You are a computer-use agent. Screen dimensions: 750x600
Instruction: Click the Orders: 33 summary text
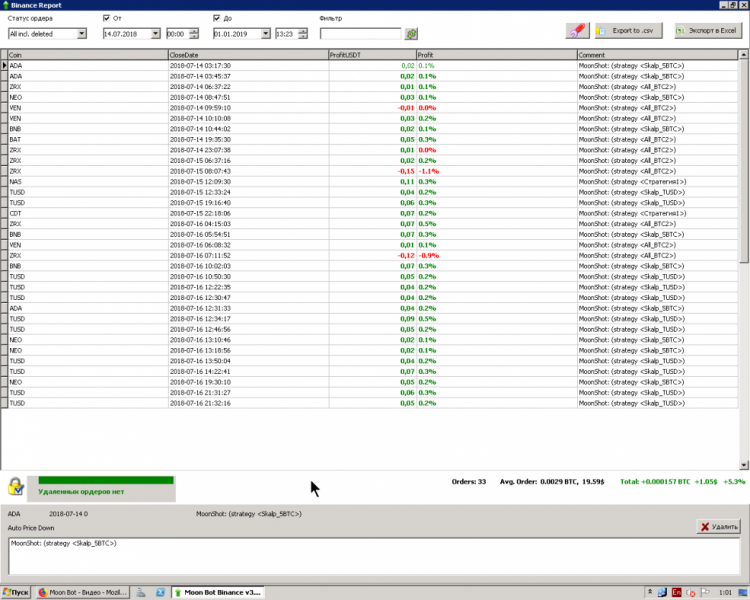click(x=469, y=482)
